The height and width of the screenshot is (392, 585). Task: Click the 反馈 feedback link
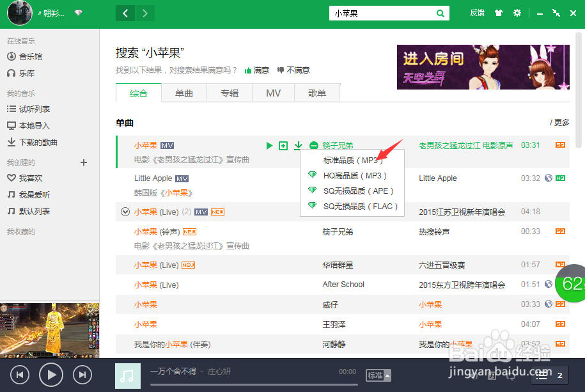click(477, 13)
